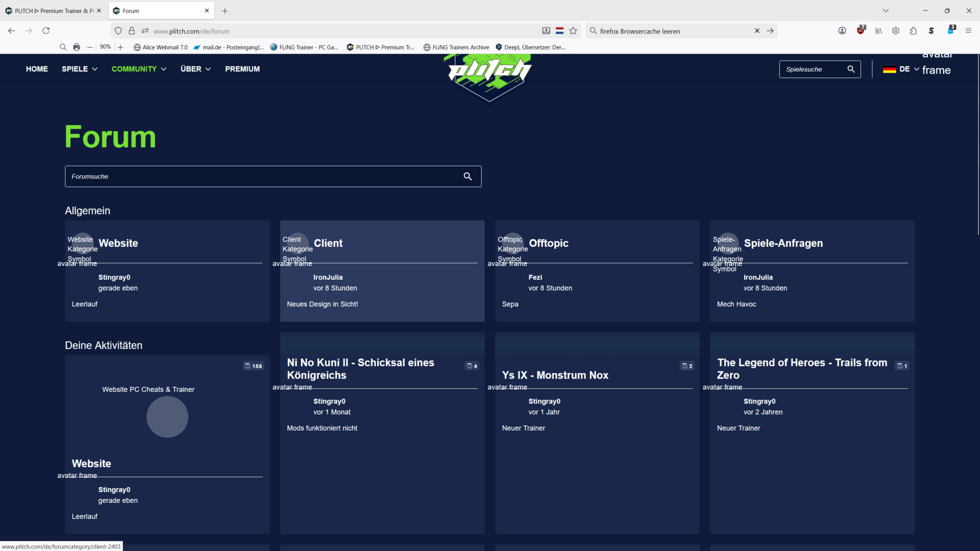Image resolution: width=980 pixels, height=551 pixels.
Task: Click the print icon in the toolbar
Action: 77,47
